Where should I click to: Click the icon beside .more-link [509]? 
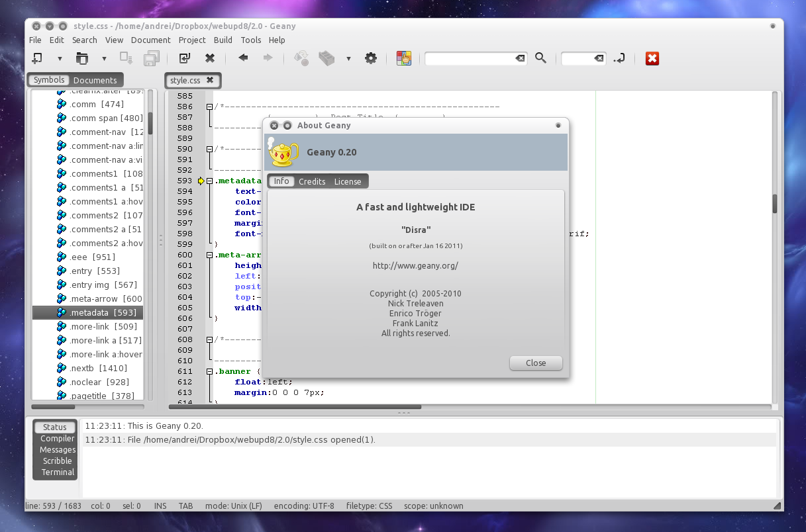coord(62,326)
